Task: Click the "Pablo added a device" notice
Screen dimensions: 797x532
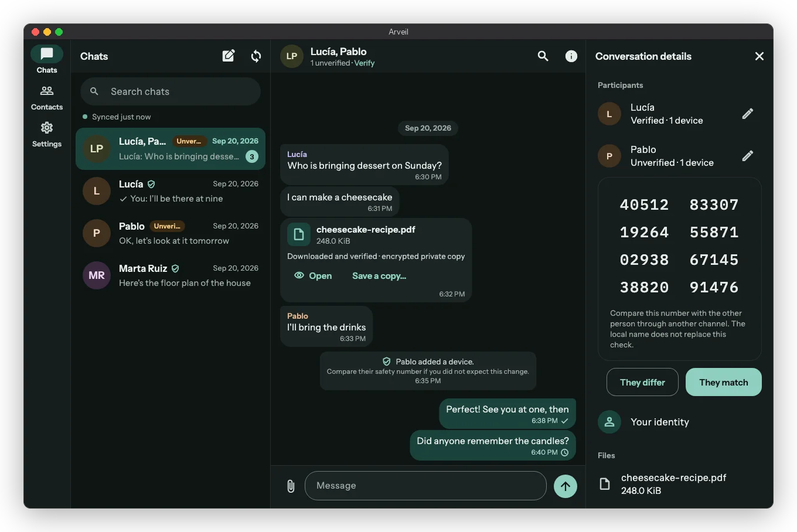Action: [x=428, y=371]
